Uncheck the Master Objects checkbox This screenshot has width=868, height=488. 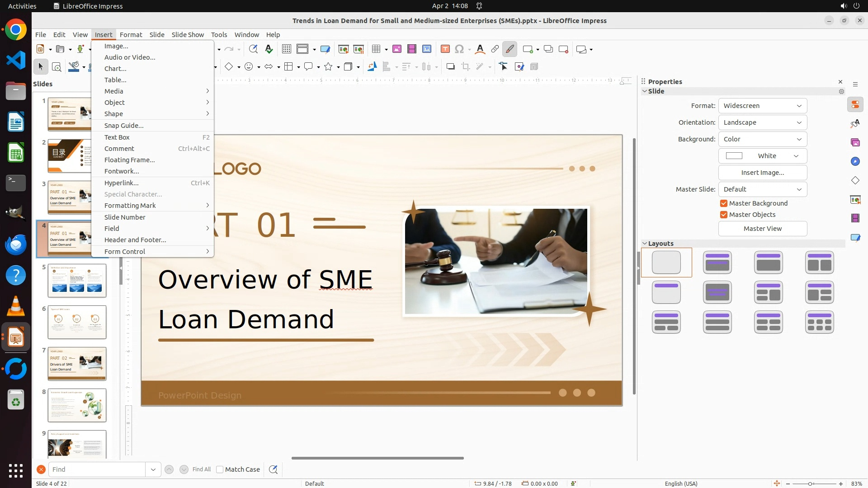coord(724,215)
